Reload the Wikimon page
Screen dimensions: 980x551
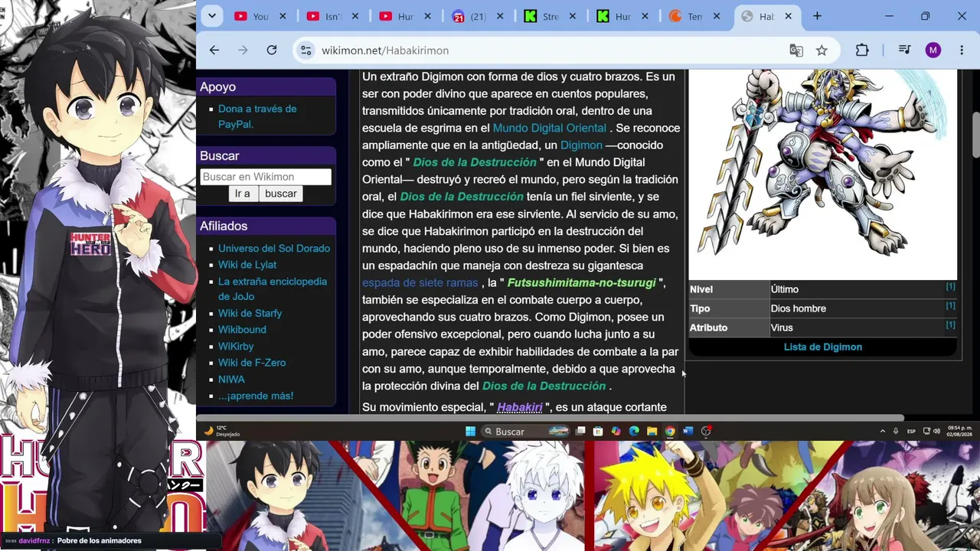click(x=272, y=51)
